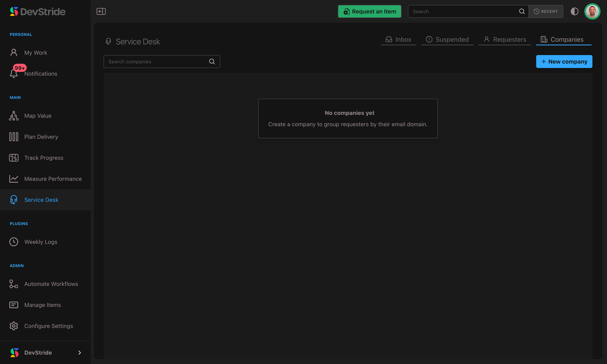Click the My Work person icon
Screen dimensions: 607x364
[14, 53]
